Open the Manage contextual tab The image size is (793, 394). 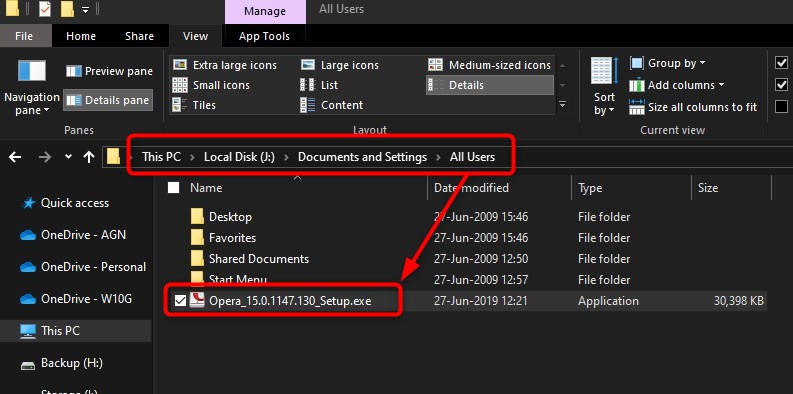(x=265, y=11)
